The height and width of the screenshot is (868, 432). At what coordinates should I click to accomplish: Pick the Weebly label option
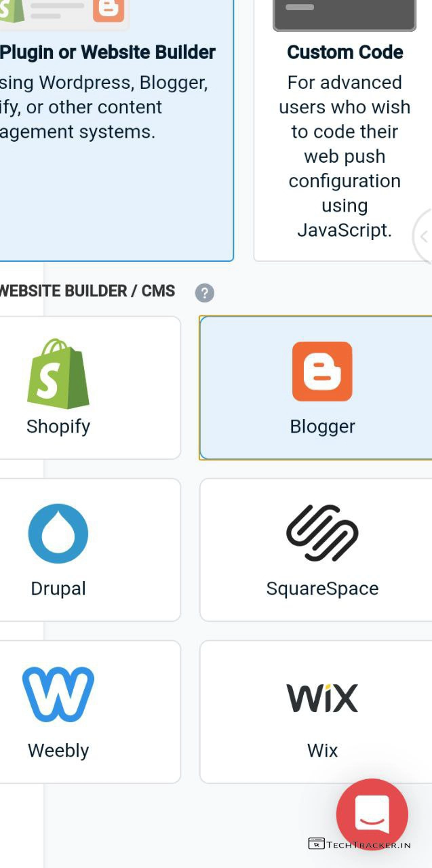pos(58,751)
